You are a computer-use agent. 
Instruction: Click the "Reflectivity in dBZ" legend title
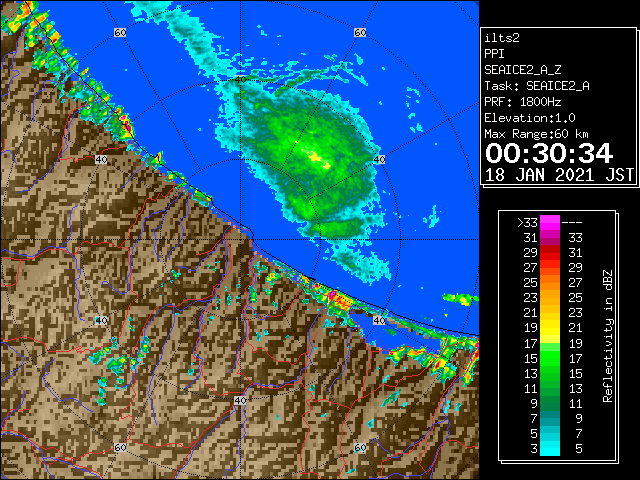(x=608, y=336)
